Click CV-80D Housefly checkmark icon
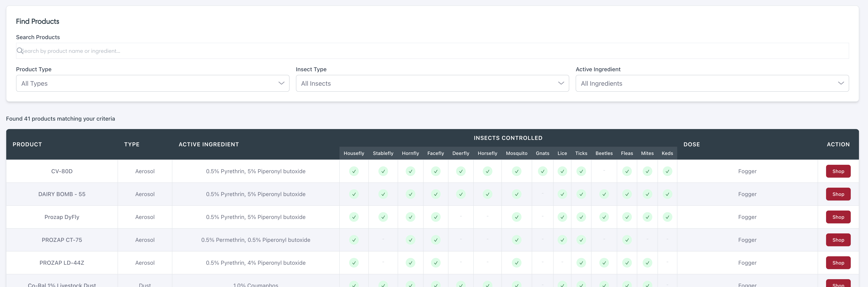This screenshot has height=287, width=868. coord(354,171)
